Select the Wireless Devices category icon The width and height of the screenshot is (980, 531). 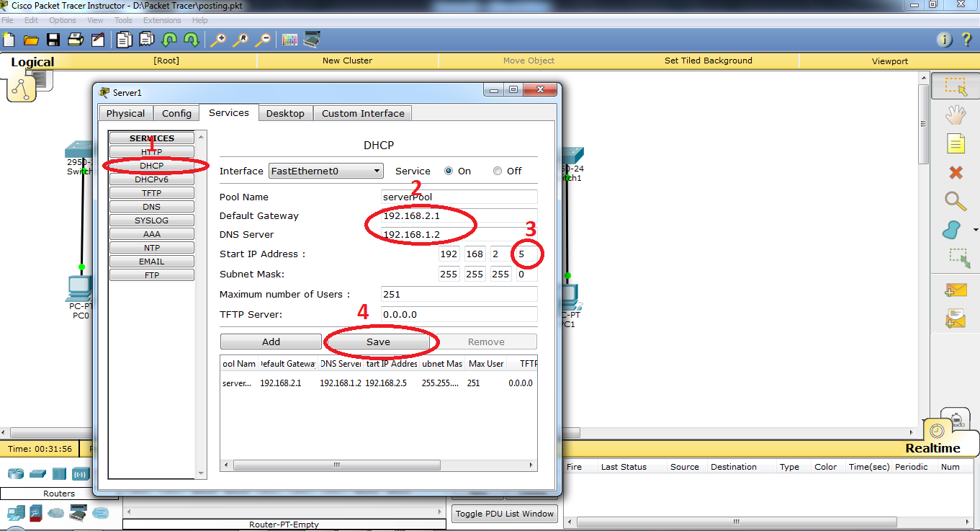coord(81,473)
